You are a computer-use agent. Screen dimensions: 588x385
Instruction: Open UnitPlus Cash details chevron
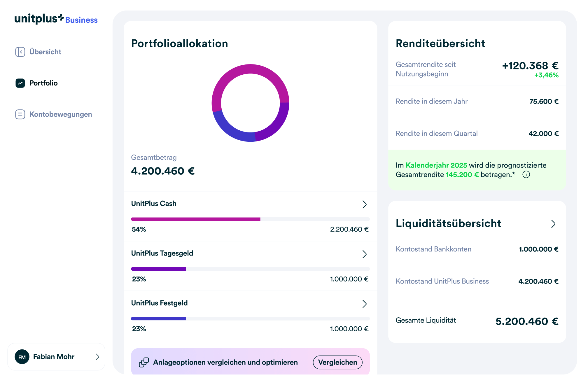tap(364, 204)
